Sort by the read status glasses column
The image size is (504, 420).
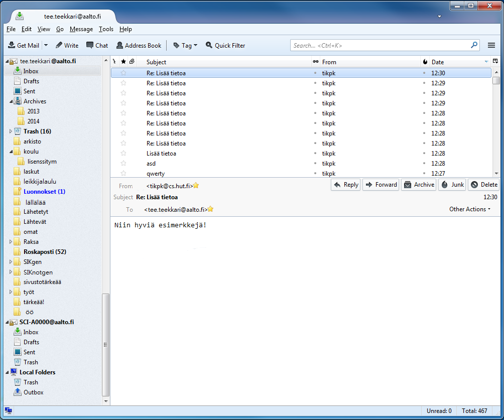[x=316, y=61]
